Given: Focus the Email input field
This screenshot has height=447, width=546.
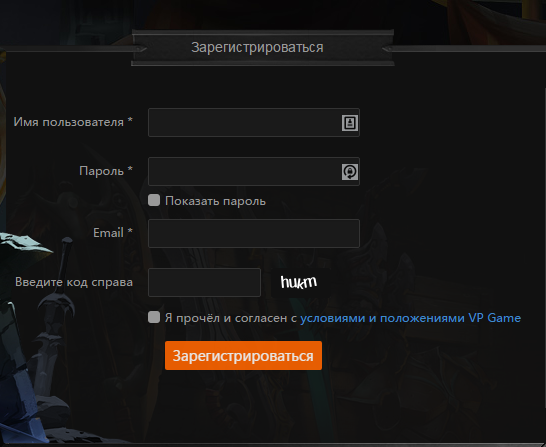Looking at the screenshot, I should pyautogui.click(x=254, y=233).
